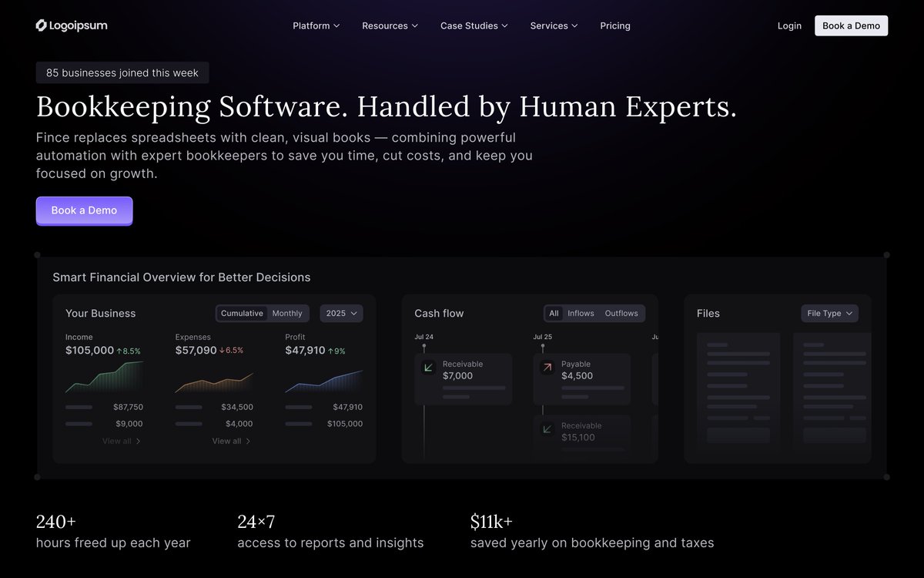
Task: Click the 9% profit increase indicator
Action: [x=336, y=351]
